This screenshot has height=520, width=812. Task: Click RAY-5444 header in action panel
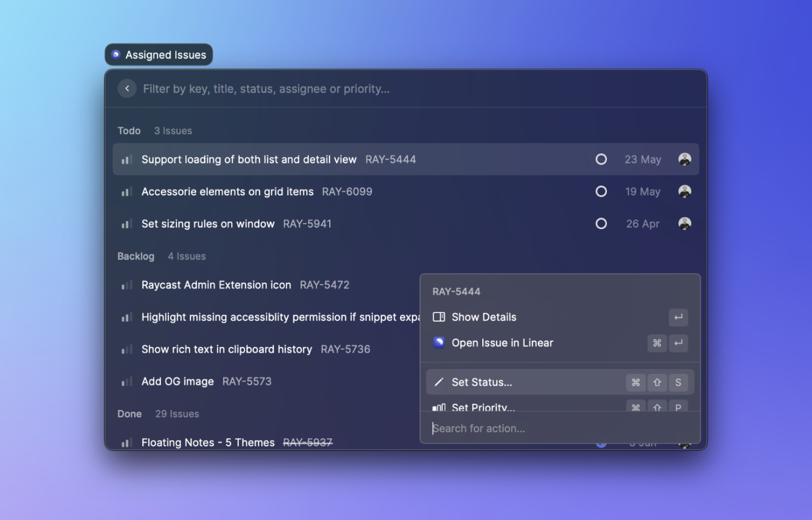456,291
